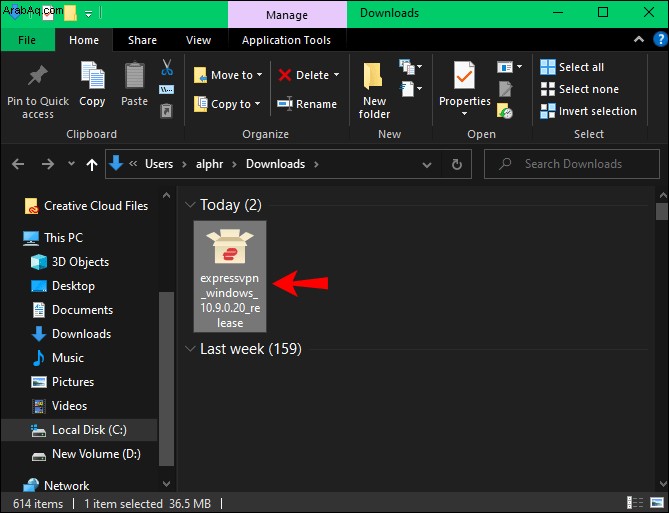Screen dimensions: 669x513
Task: Open the Application Tools tab
Action: pyautogui.click(x=286, y=40)
